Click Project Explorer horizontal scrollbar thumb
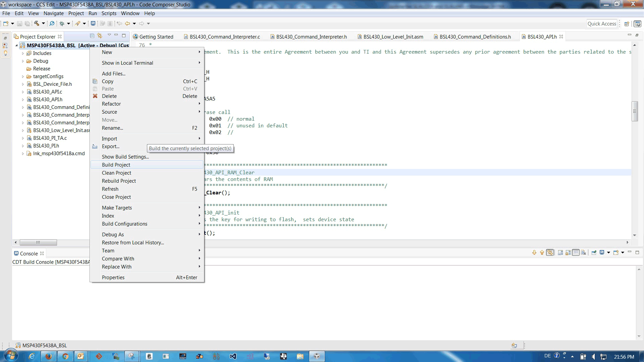This screenshot has width=644, height=362. (x=38, y=242)
